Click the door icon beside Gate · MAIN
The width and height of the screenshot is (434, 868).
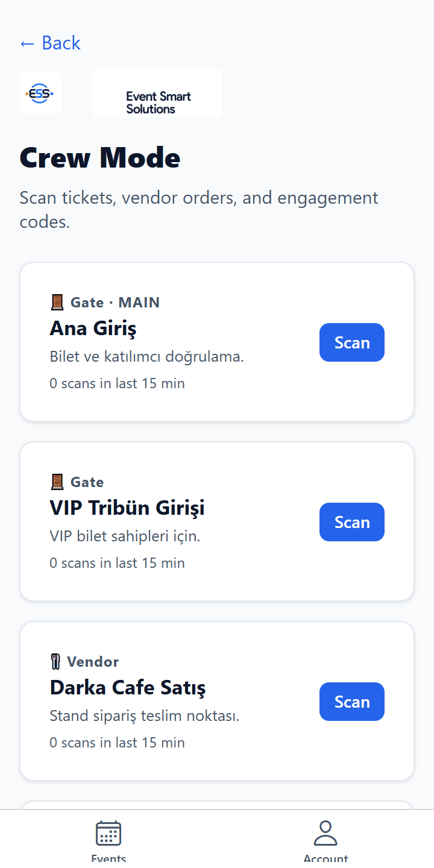click(57, 302)
